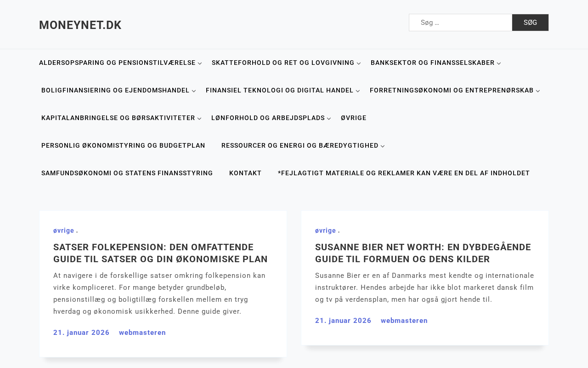Open the Øvrige menu item

[353, 118]
